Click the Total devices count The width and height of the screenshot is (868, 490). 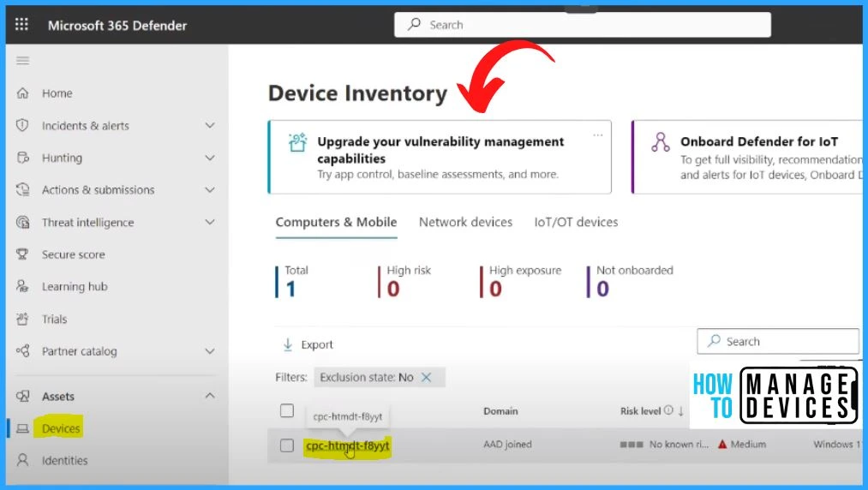tap(291, 282)
